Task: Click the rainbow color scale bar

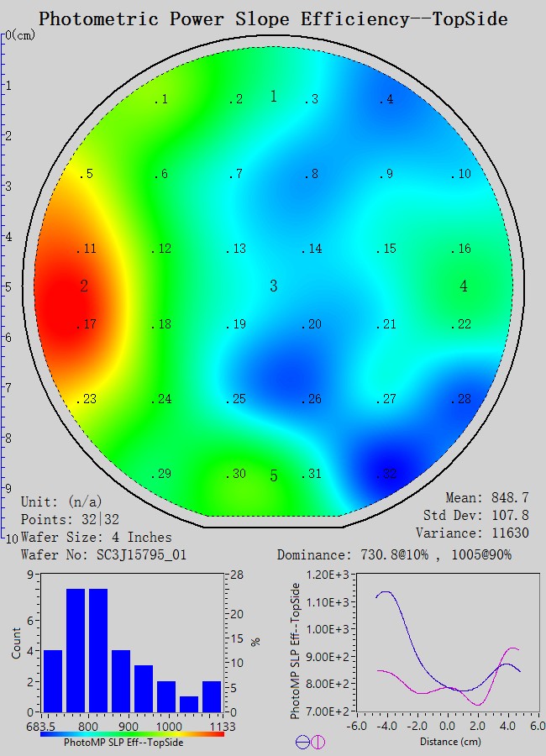Action: point(132,733)
